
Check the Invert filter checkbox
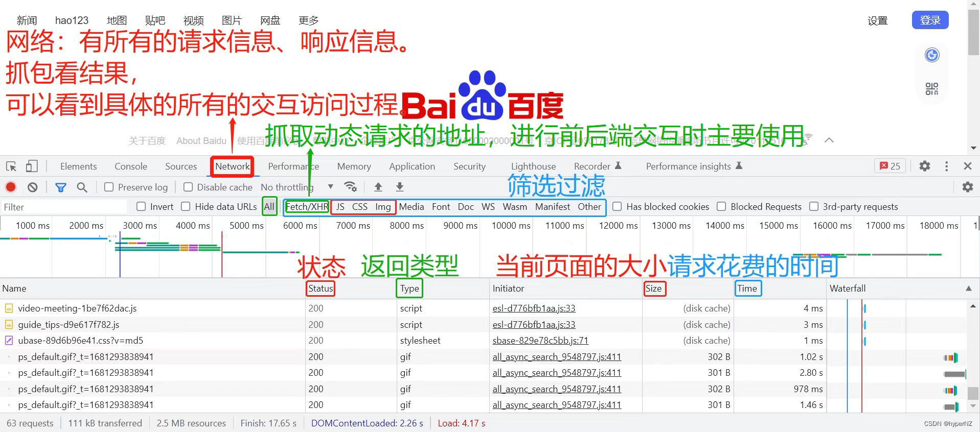coord(141,206)
